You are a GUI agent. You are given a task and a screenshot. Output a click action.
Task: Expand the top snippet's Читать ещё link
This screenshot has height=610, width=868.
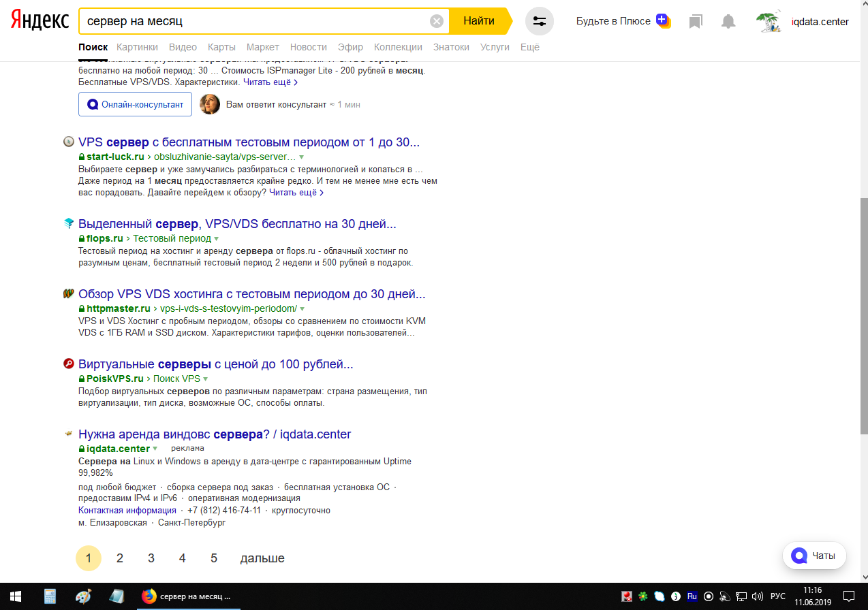click(270, 82)
